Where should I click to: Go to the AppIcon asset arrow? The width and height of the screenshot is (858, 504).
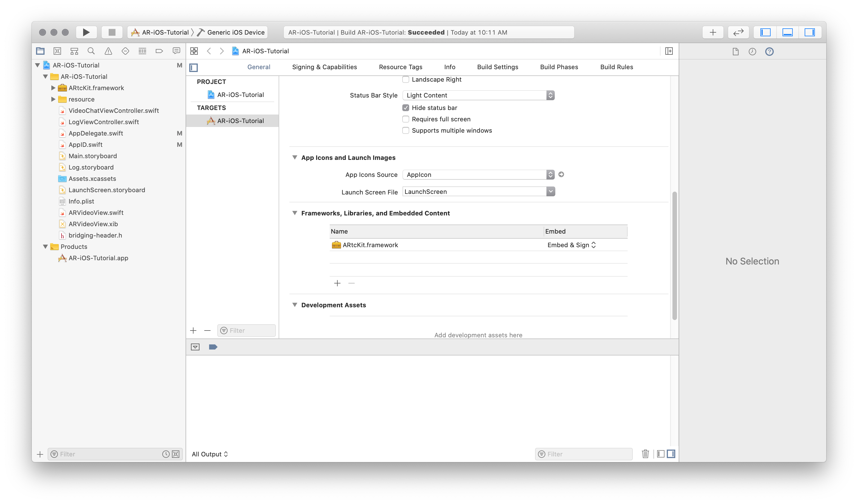click(561, 174)
